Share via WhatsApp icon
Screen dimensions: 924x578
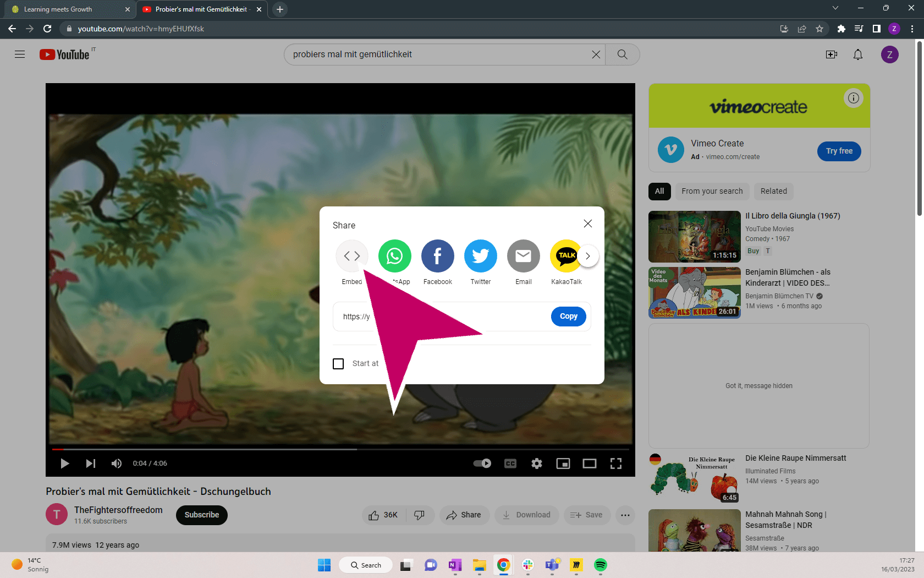(395, 256)
